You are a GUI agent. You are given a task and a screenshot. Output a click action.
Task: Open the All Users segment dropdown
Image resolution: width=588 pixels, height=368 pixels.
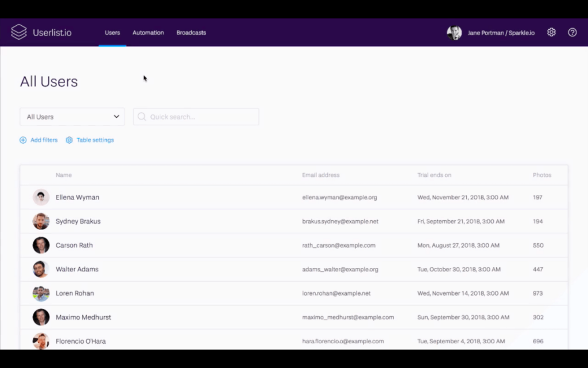click(72, 117)
